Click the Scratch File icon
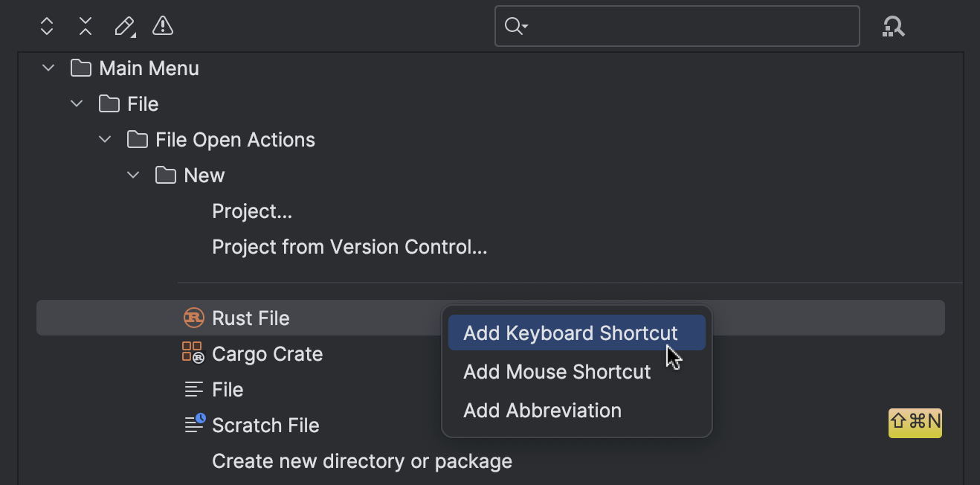 (x=193, y=425)
